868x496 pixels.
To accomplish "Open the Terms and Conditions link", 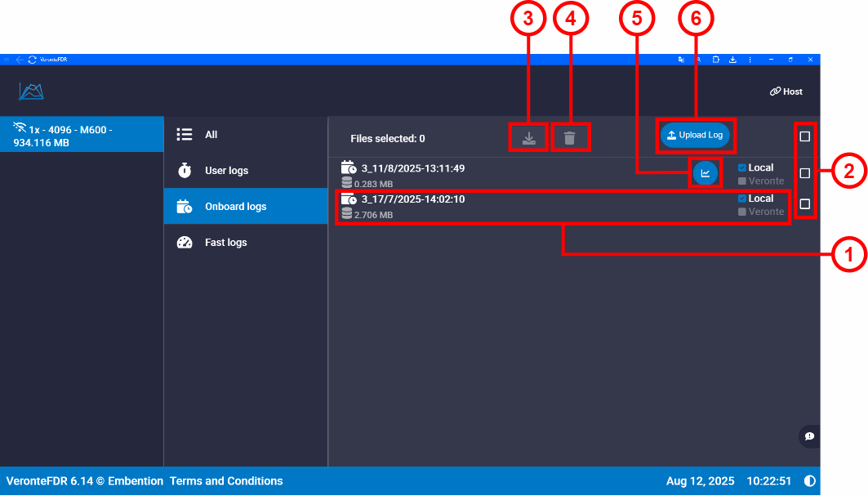I will coord(226,481).
